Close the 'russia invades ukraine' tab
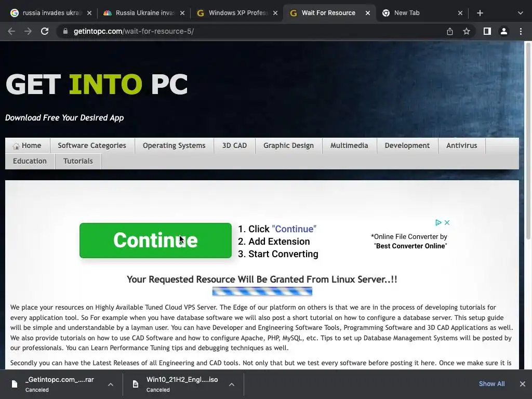 pyautogui.click(x=89, y=13)
